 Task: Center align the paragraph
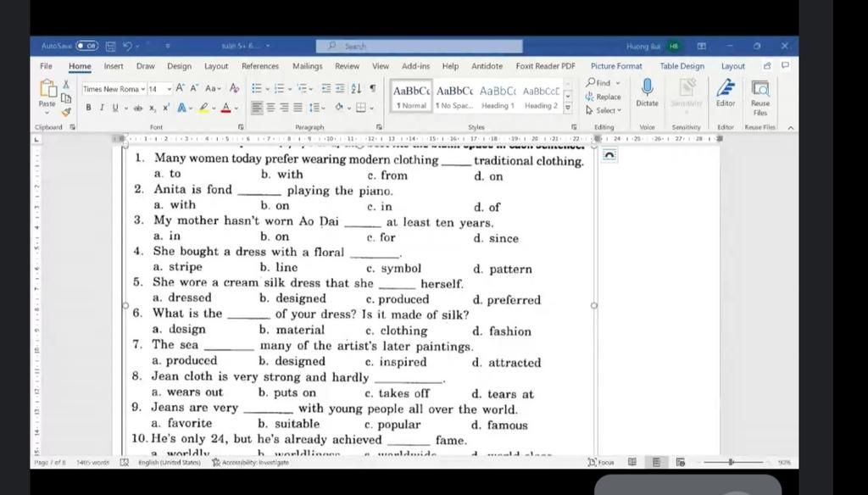point(270,108)
